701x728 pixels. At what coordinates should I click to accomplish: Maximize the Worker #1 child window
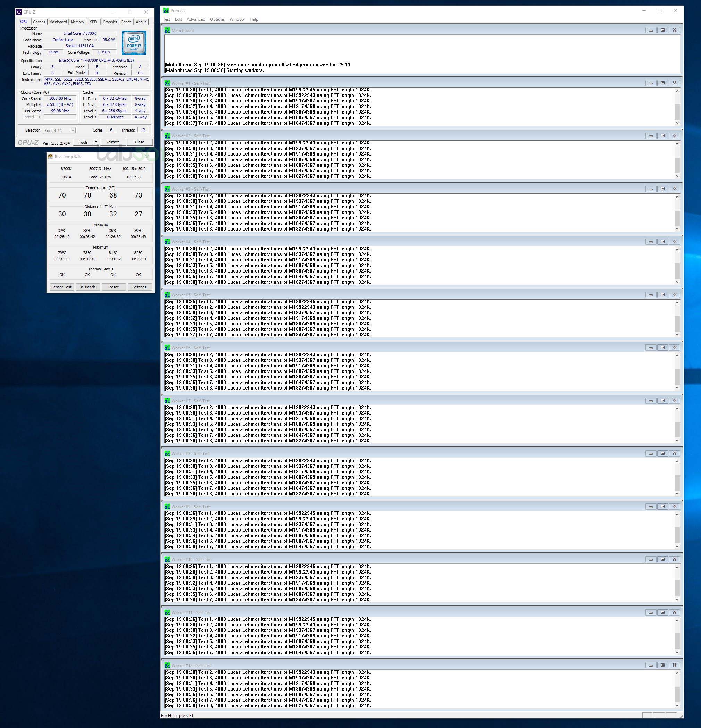pyautogui.click(x=662, y=83)
